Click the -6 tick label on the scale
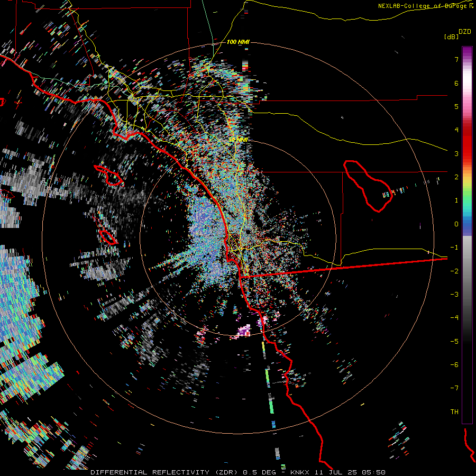476x476 pixels. point(454,365)
